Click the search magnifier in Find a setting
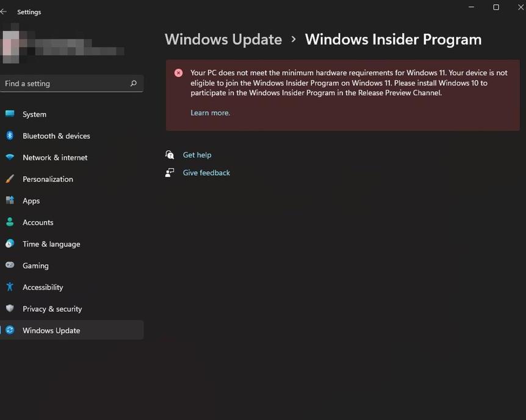Viewport: 526px width, 420px height. point(133,84)
